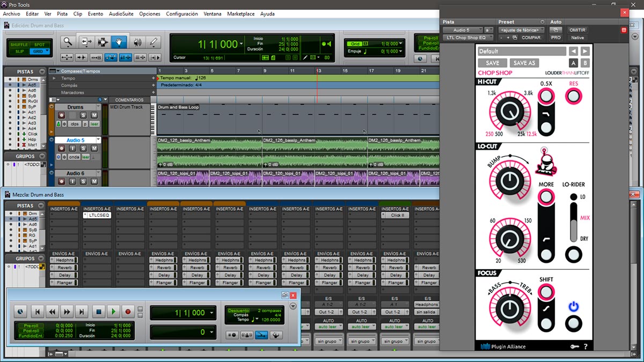Open the Archivo menu
The height and width of the screenshot is (362, 644).
coord(12,14)
